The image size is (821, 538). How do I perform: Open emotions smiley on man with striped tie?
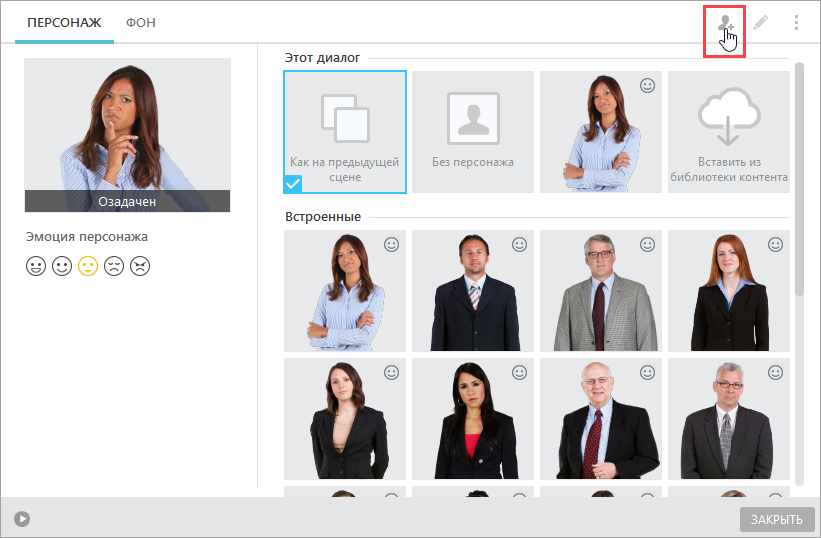click(x=519, y=244)
